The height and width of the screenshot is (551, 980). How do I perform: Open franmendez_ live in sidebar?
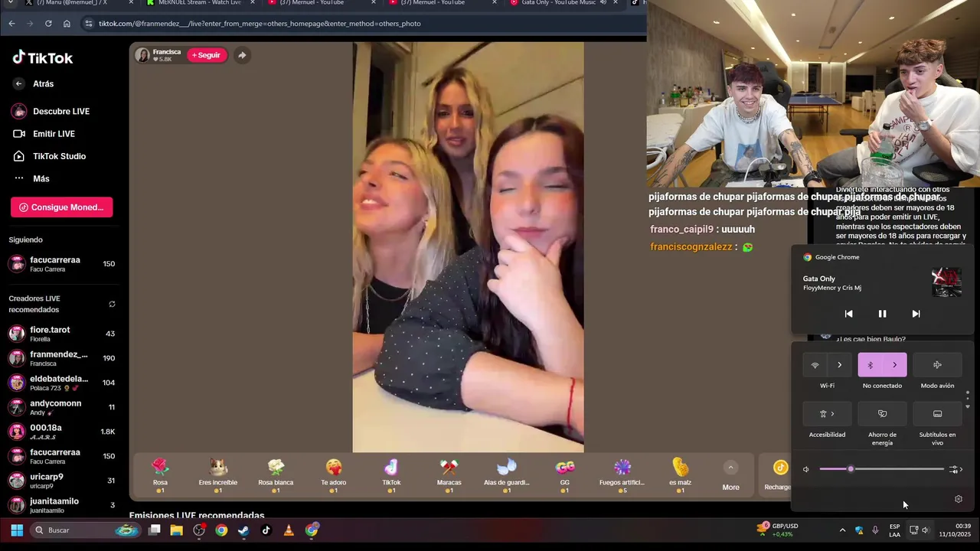pos(61,358)
